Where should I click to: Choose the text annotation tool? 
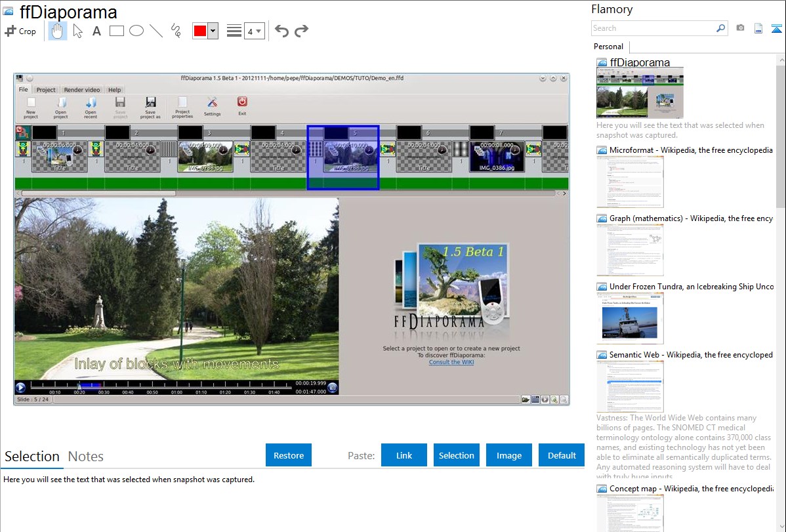pos(96,31)
